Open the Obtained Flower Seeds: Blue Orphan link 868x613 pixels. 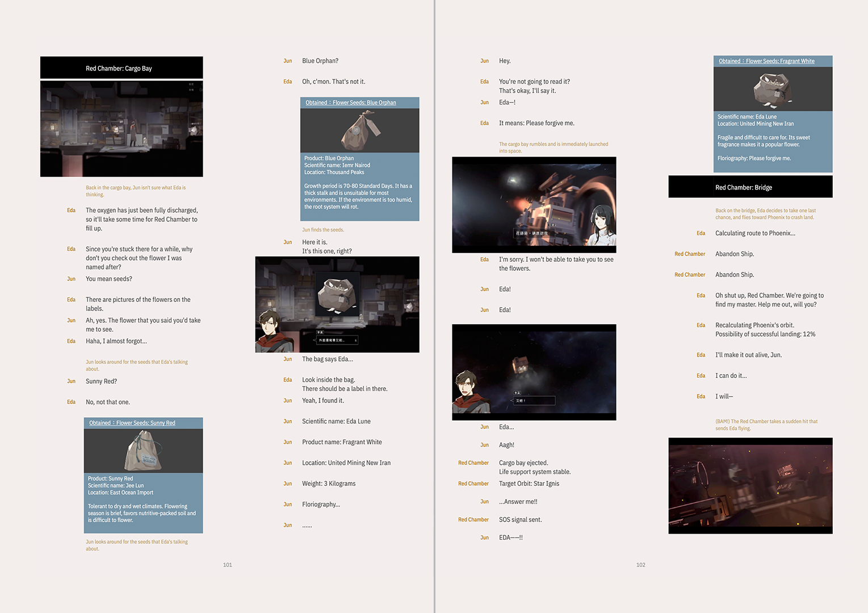[x=351, y=103]
